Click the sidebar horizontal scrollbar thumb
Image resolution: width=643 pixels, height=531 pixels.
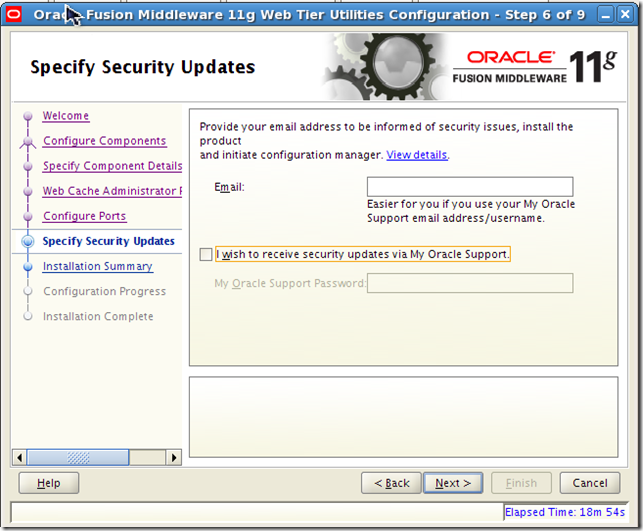click(78, 457)
